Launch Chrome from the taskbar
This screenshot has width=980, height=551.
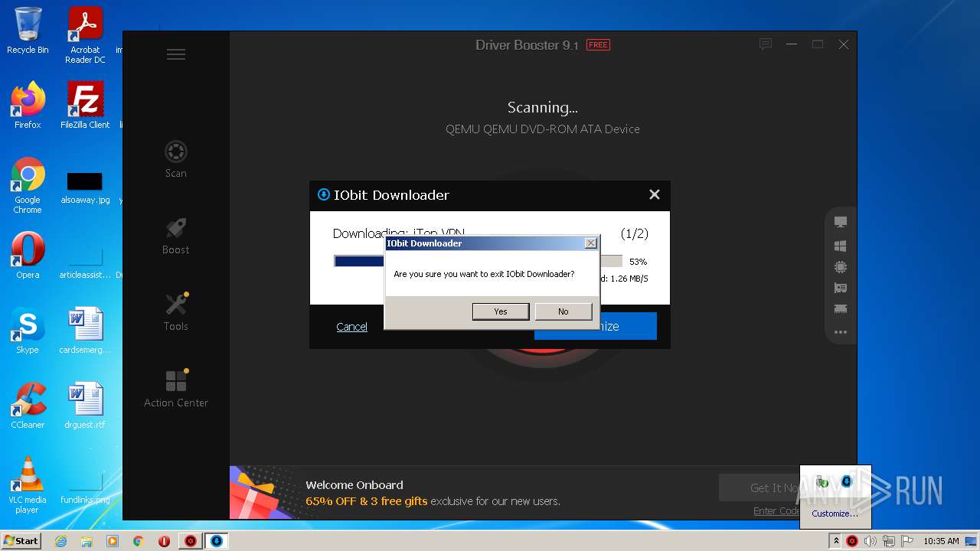(x=139, y=541)
